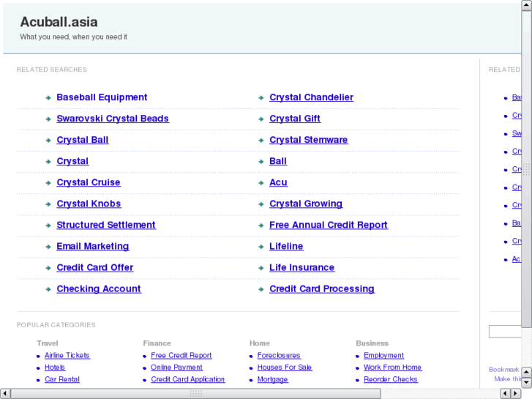Open the Crystal Knobs link

pyautogui.click(x=89, y=204)
